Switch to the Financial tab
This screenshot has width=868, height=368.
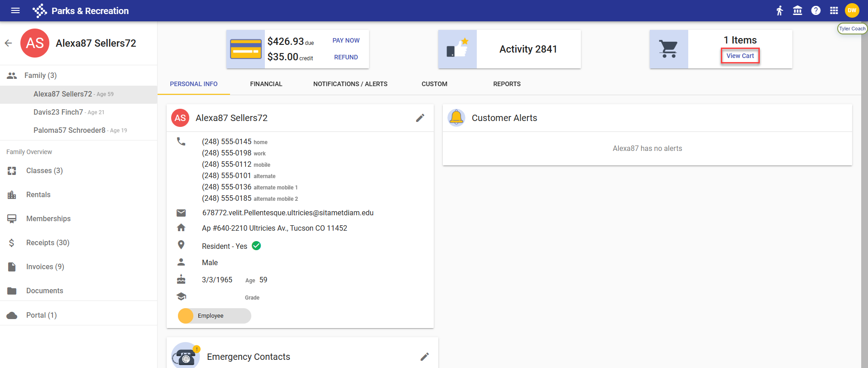tap(266, 84)
